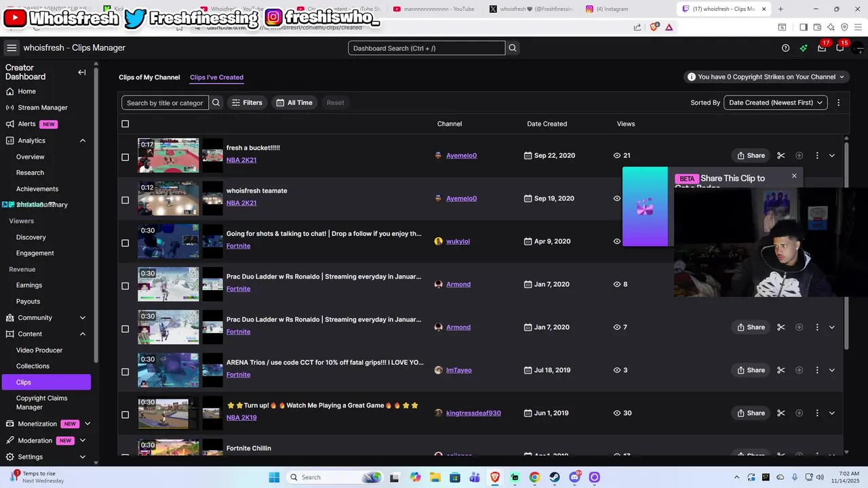Click scissors icon on ImTayeo clip row
Viewport: 868px width, 488px height.
click(x=781, y=370)
